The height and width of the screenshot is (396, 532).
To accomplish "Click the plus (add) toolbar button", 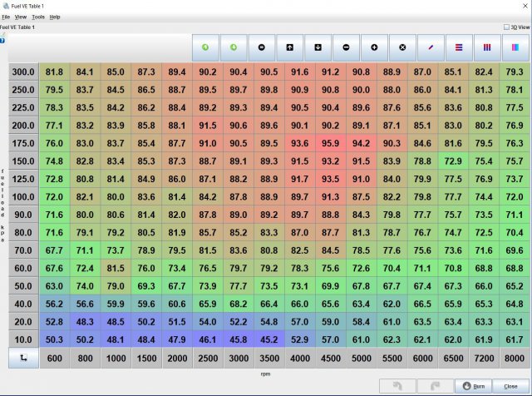I will click(x=374, y=47).
